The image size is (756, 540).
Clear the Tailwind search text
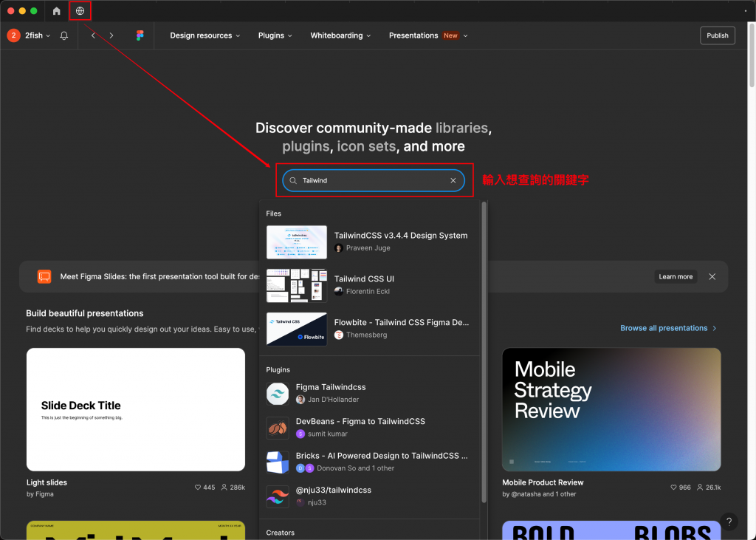[x=453, y=180]
